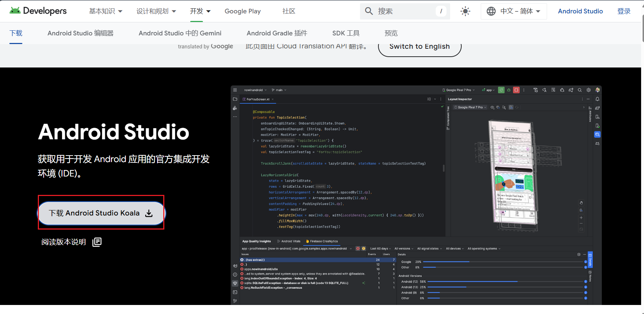Open the 中文 – 简体 language dropdown
The width and height of the screenshot is (644, 314).
(x=514, y=11)
